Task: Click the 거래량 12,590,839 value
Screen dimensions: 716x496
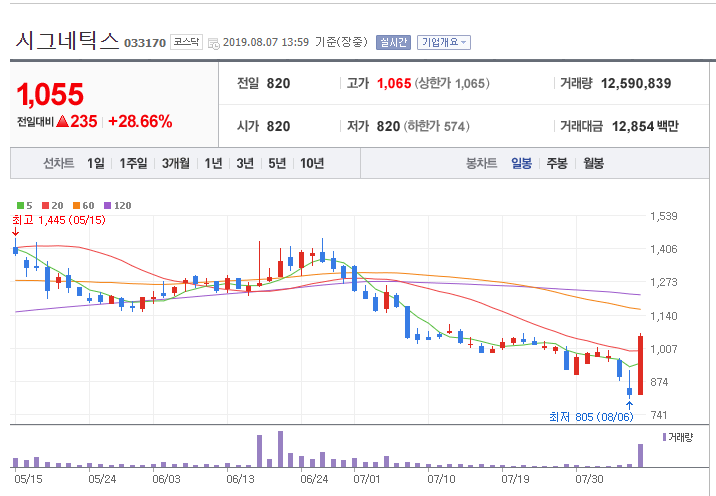Action: (x=636, y=84)
